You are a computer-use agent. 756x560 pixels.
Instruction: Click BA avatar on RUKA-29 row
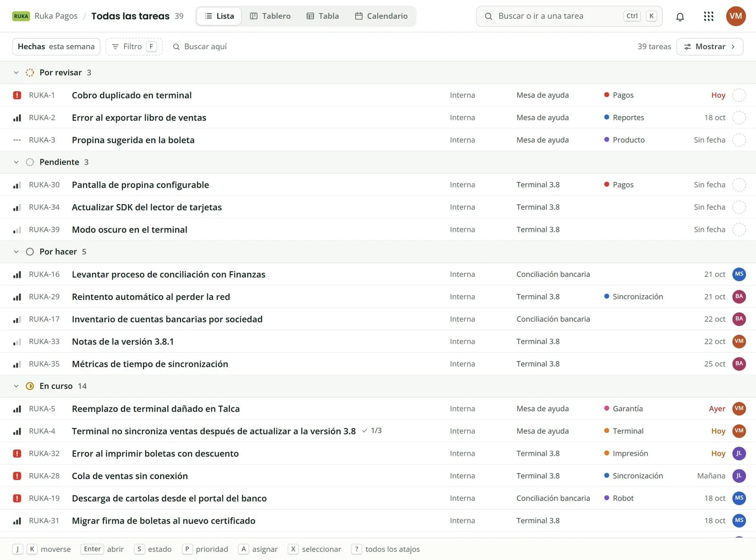pyautogui.click(x=739, y=296)
